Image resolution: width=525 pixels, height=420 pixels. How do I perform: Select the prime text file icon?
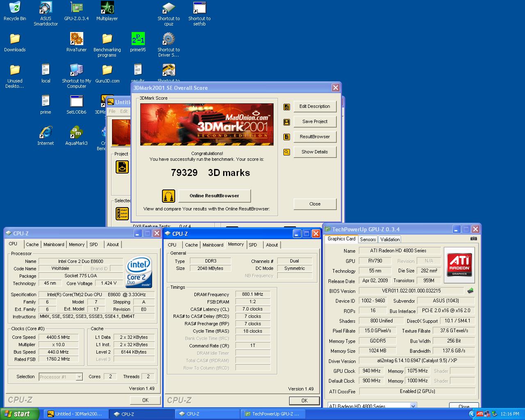tap(46, 105)
